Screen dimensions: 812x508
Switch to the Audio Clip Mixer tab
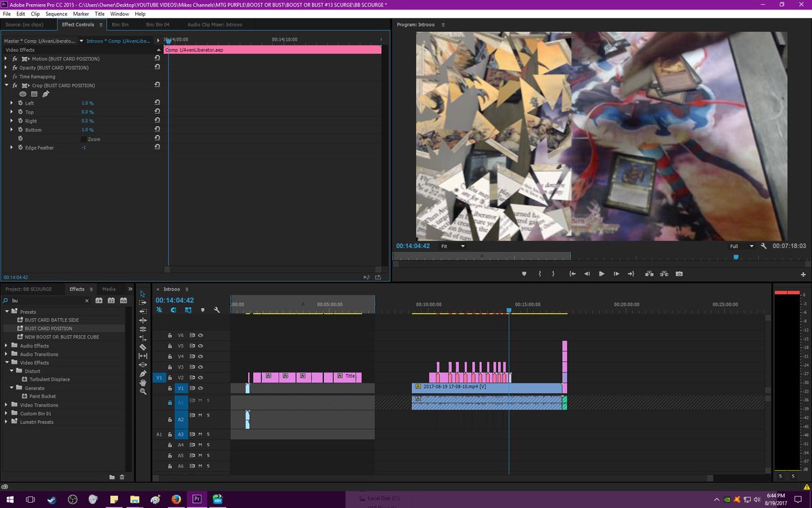coord(215,24)
